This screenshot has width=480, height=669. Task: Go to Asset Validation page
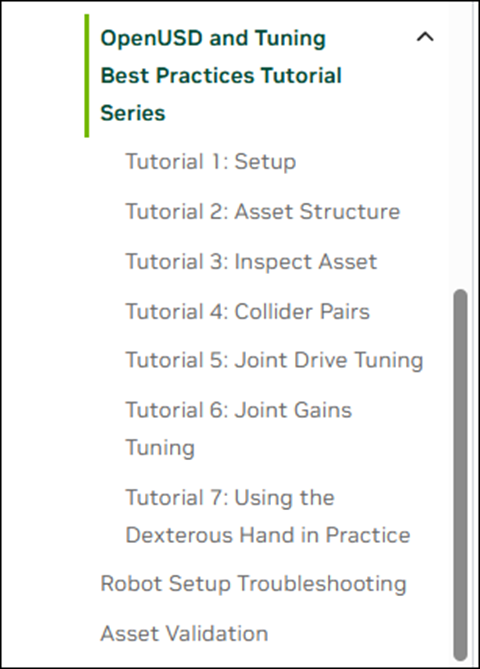tap(184, 634)
